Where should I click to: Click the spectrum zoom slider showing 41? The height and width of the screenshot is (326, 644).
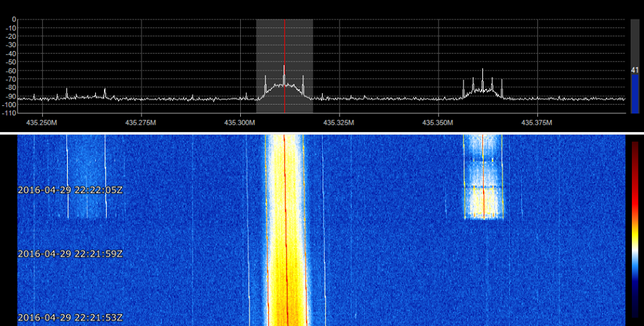coord(635,66)
